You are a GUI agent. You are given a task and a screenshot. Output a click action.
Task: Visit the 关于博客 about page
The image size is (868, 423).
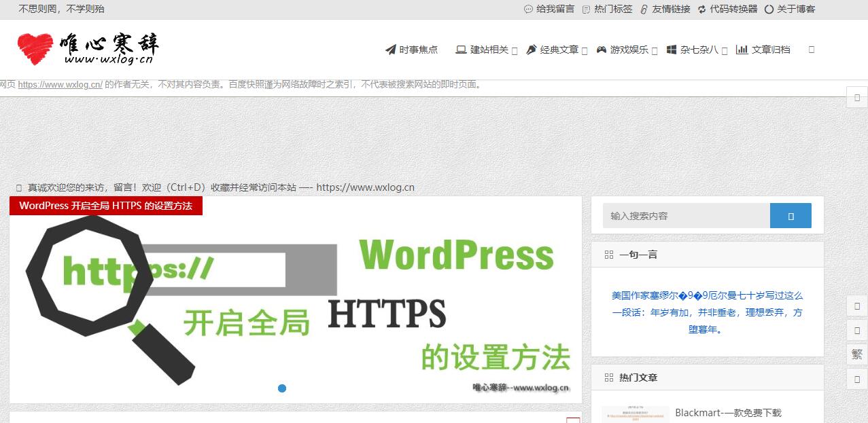(x=790, y=10)
